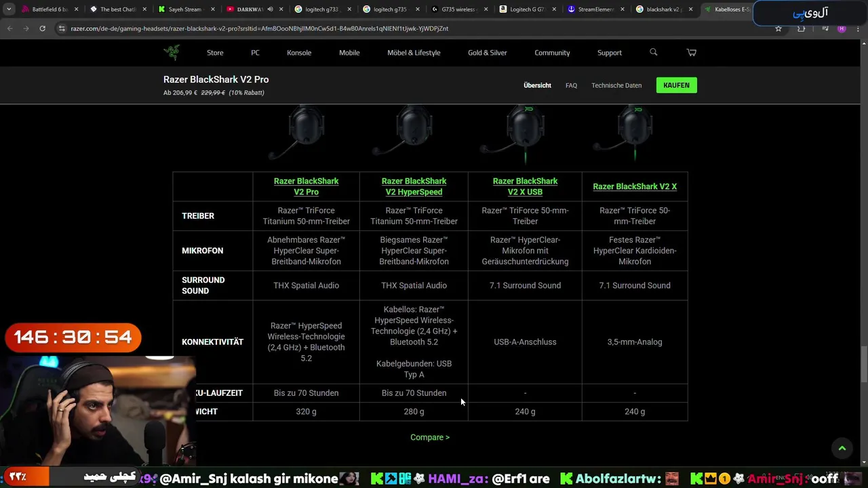Viewport: 868px width, 488px height.
Task: Click the green KAUFEN button
Action: point(677,85)
